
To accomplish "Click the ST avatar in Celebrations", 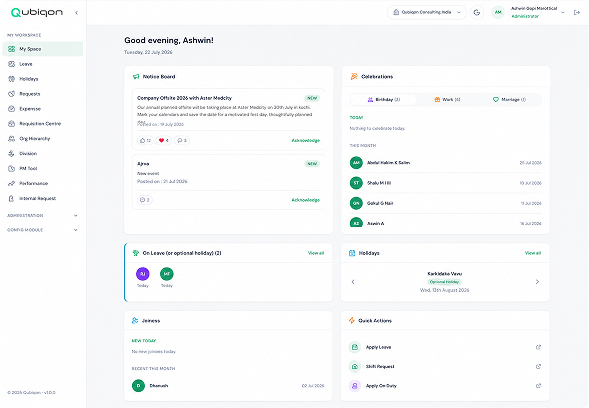I will 356,183.
